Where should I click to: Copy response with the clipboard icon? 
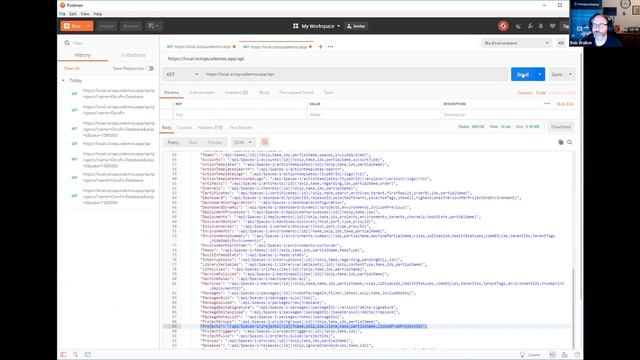[560, 142]
